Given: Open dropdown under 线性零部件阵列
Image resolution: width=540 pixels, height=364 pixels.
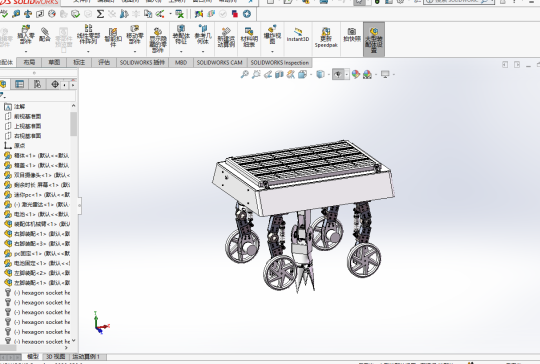Looking at the screenshot, I should coord(89,52).
